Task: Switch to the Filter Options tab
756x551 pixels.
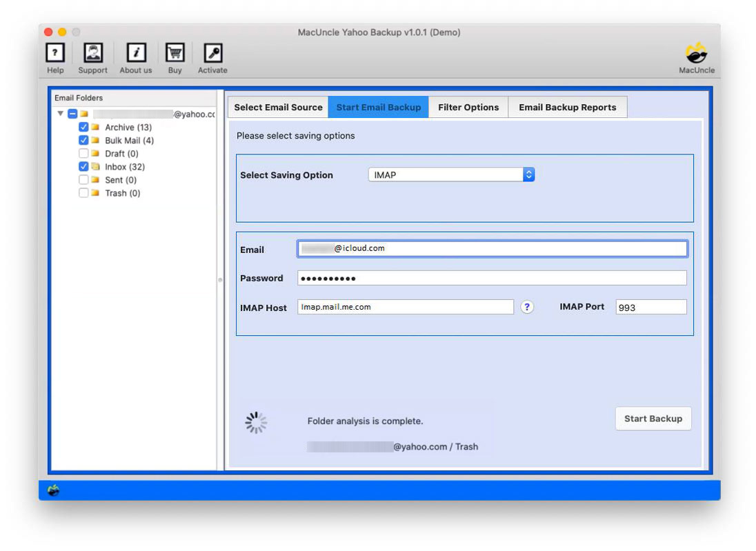Action: coord(468,107)
